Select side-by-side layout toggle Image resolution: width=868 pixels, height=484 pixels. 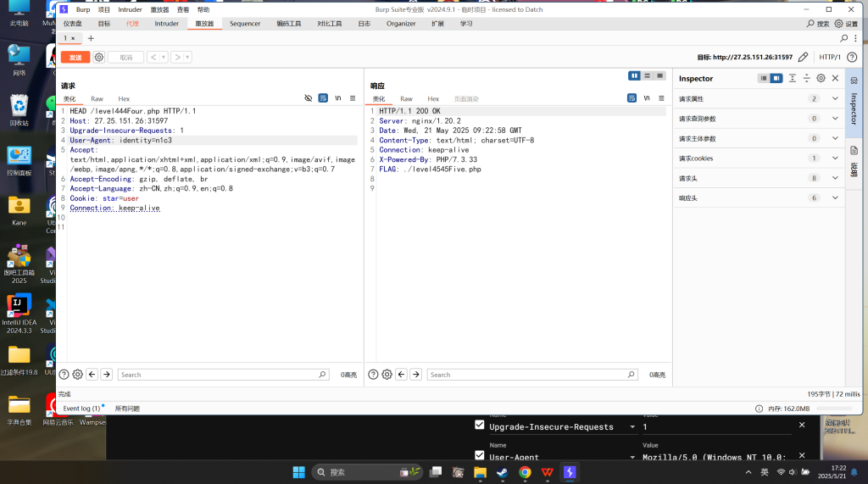click(634, 76)
